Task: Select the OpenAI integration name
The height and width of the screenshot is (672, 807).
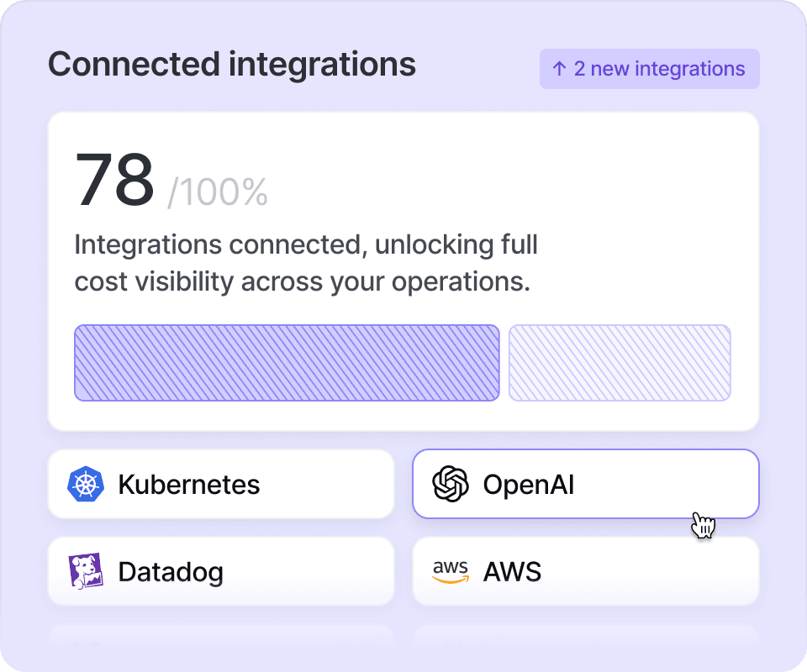Action: click(x=529, y=485)
